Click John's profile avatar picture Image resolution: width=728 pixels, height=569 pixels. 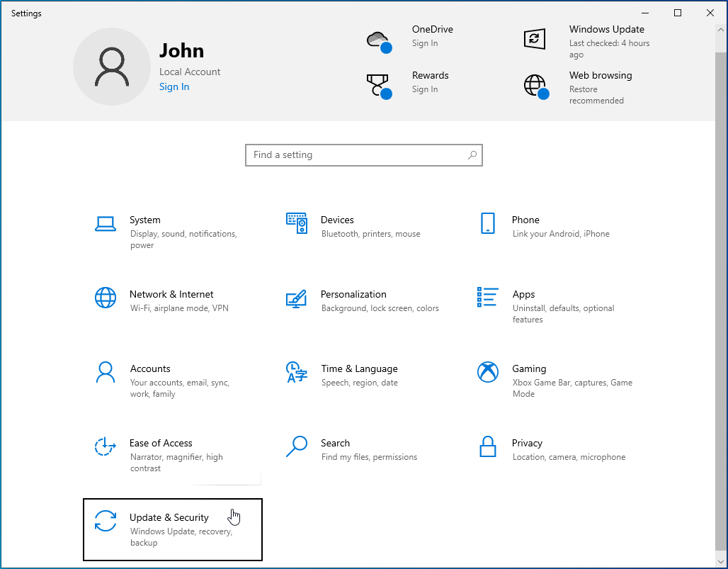(112, 67)
